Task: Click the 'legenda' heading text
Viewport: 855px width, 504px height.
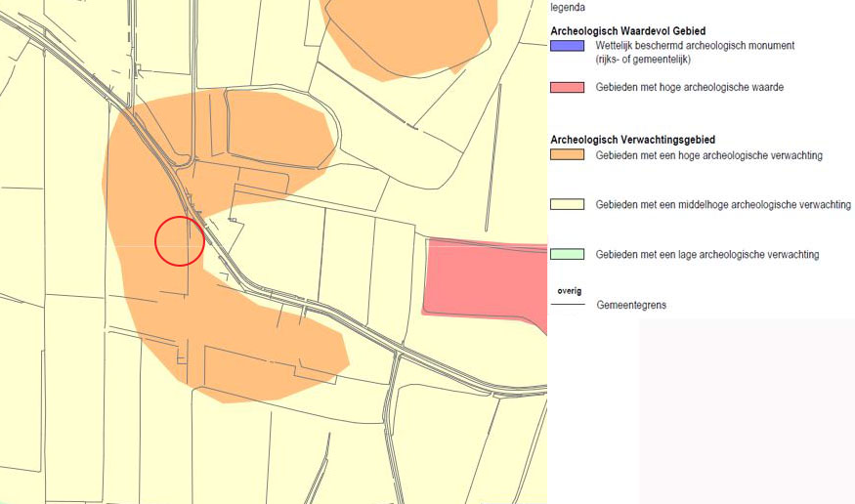Action: point(568,8)
